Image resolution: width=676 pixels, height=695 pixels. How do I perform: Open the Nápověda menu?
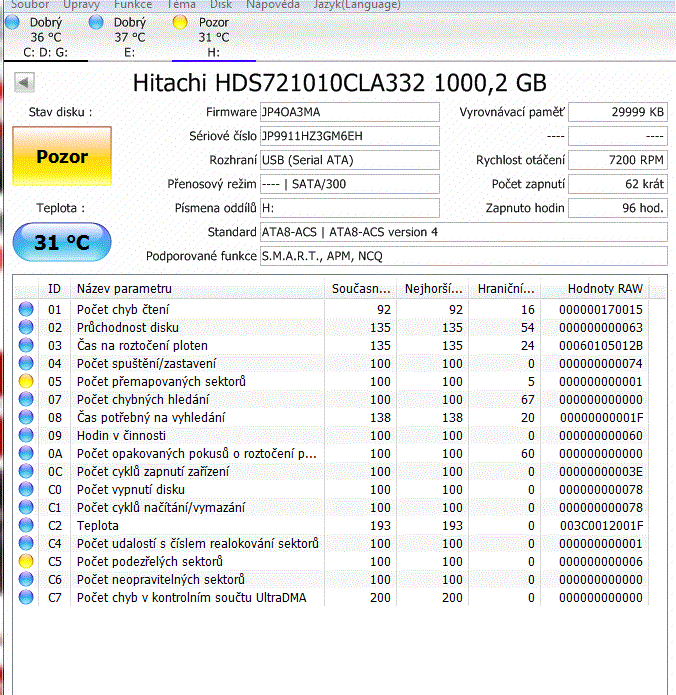click(273, 5)
